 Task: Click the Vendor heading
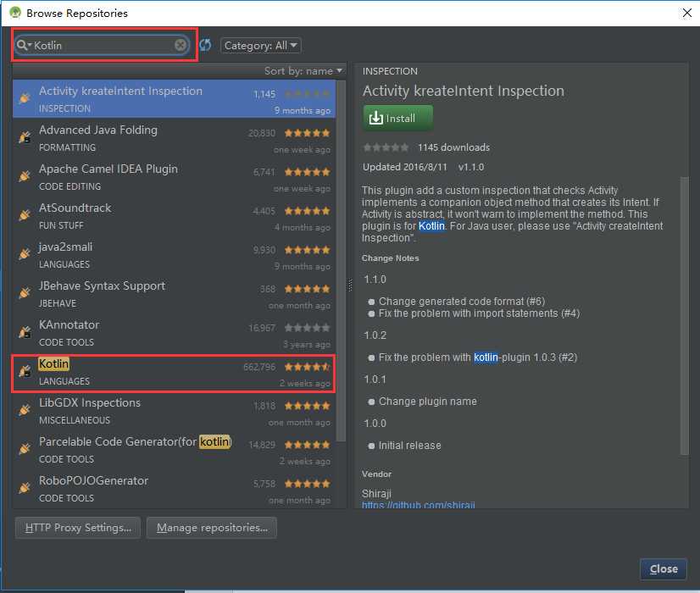pos(377,474)
